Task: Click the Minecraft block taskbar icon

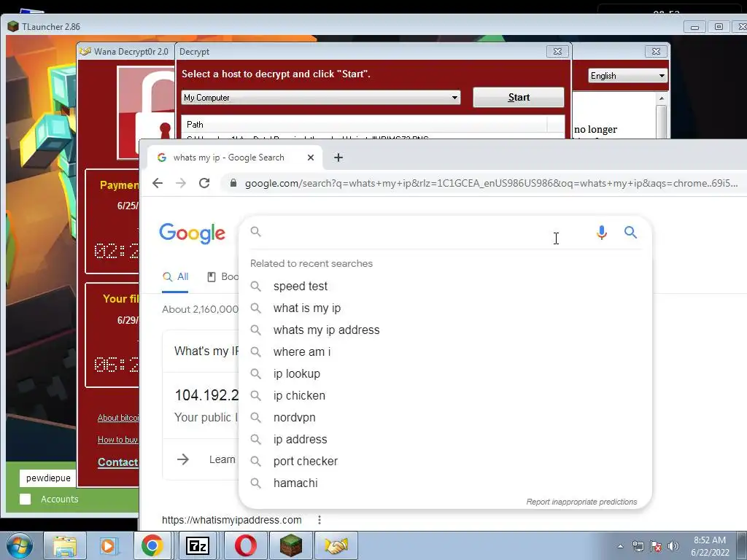Action: point(290,545)
